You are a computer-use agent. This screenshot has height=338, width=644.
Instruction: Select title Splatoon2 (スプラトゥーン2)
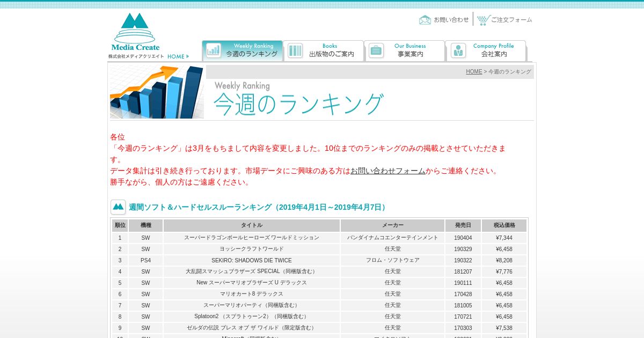coord(252,317)
